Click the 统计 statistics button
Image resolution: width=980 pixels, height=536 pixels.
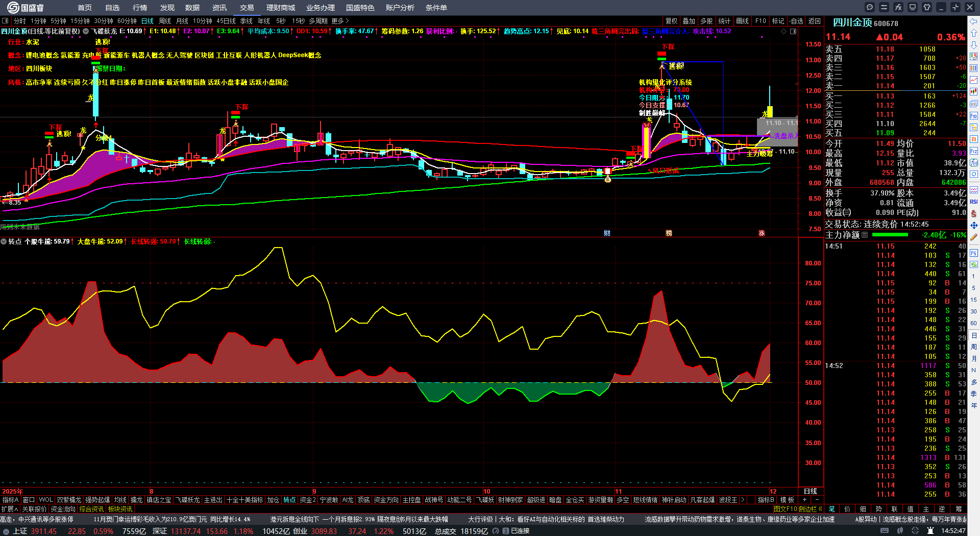point(724,21)
